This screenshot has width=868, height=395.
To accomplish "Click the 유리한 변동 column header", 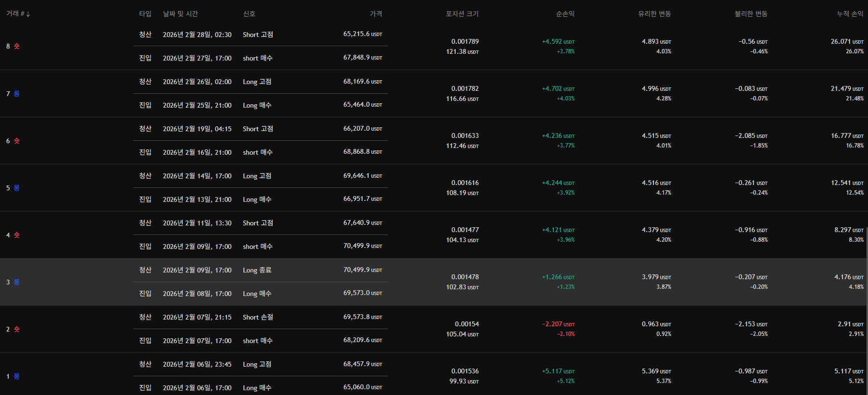I will 654,14.
